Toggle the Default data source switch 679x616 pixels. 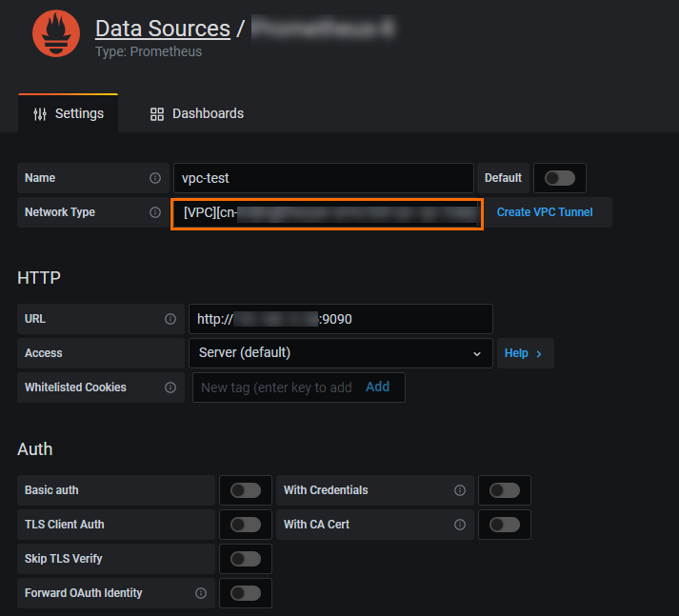click(559, 178)
